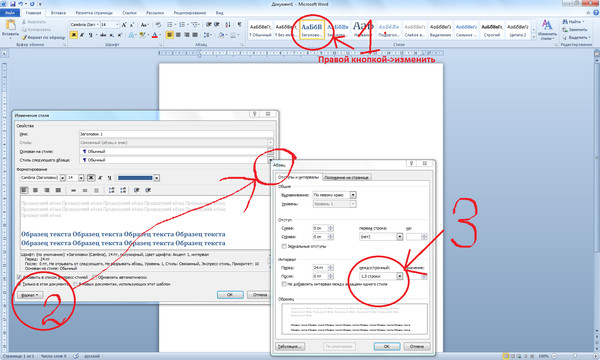
Task: Switch to the Рецензирование ribbon tab
Action: click(x=190, y=13)
